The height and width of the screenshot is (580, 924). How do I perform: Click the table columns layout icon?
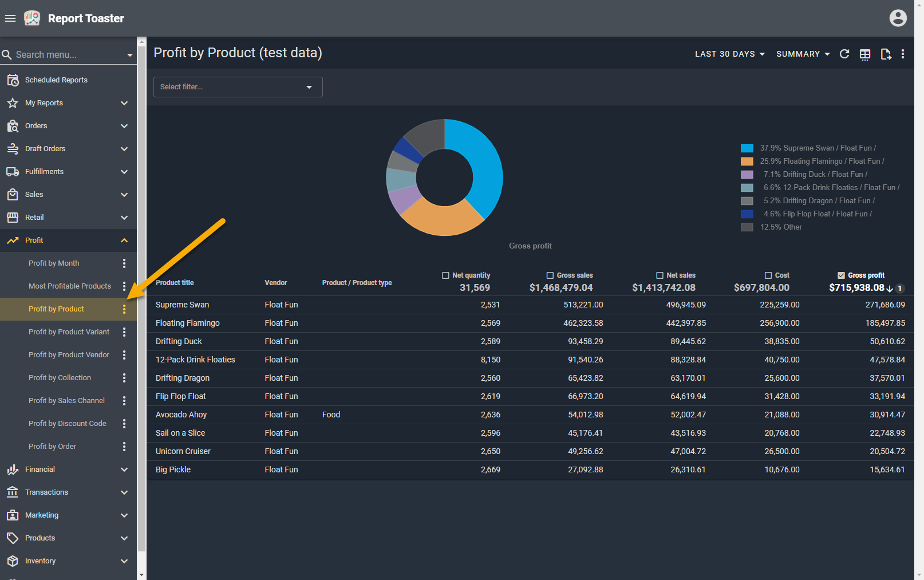pos(864,54)
